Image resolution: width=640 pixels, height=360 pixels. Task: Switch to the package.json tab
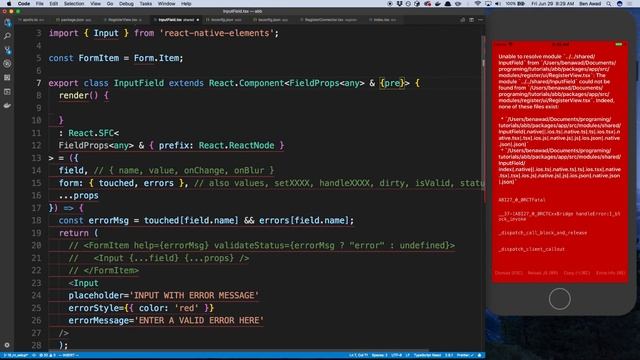pyautogui.click(x=73, y=20)
